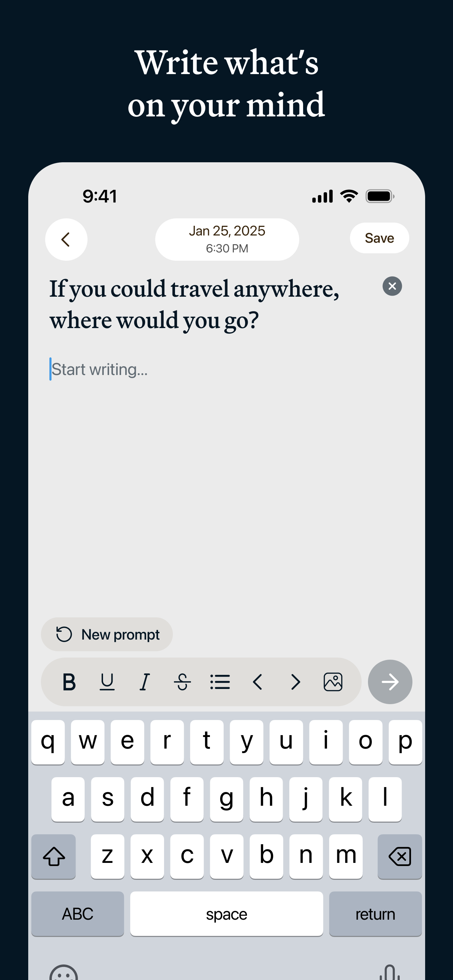Open the emoji keyboard
The height and width of the screenshot is (980, 453).
click(x=64, y=972)
